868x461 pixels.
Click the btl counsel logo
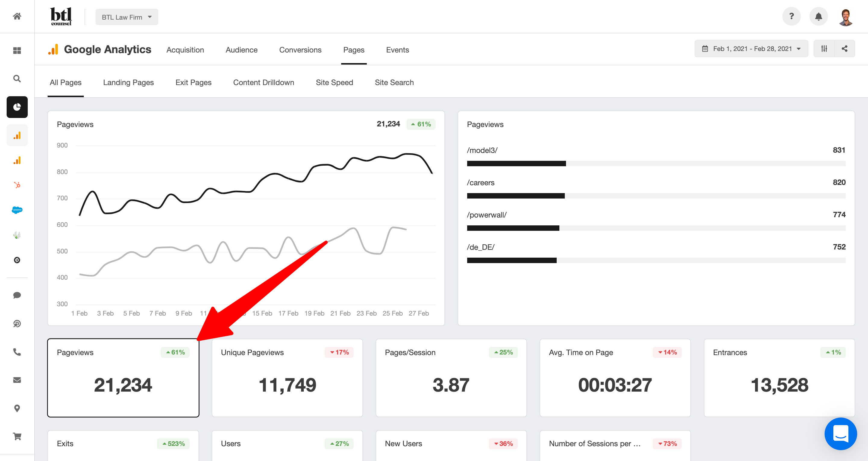[61, 16]
